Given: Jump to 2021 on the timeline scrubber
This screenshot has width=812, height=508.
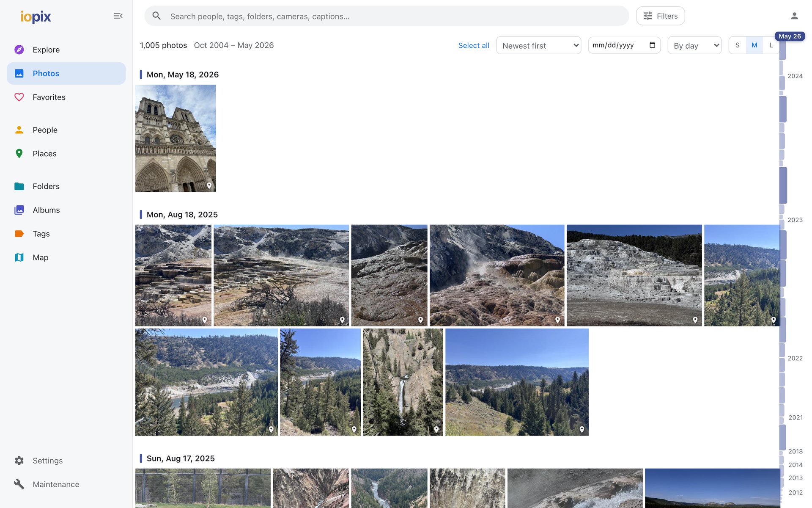Looking at the screenshot, I should tap(795, 417).
